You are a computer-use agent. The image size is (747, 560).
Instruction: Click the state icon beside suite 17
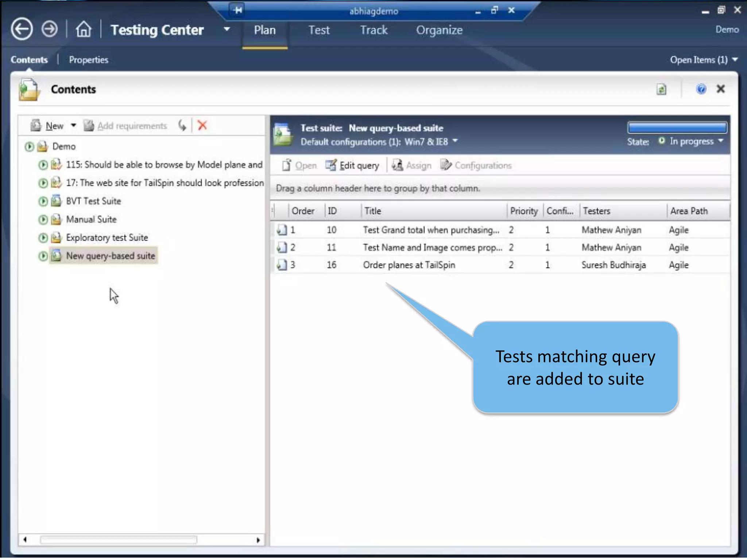(x=43, y=183)
